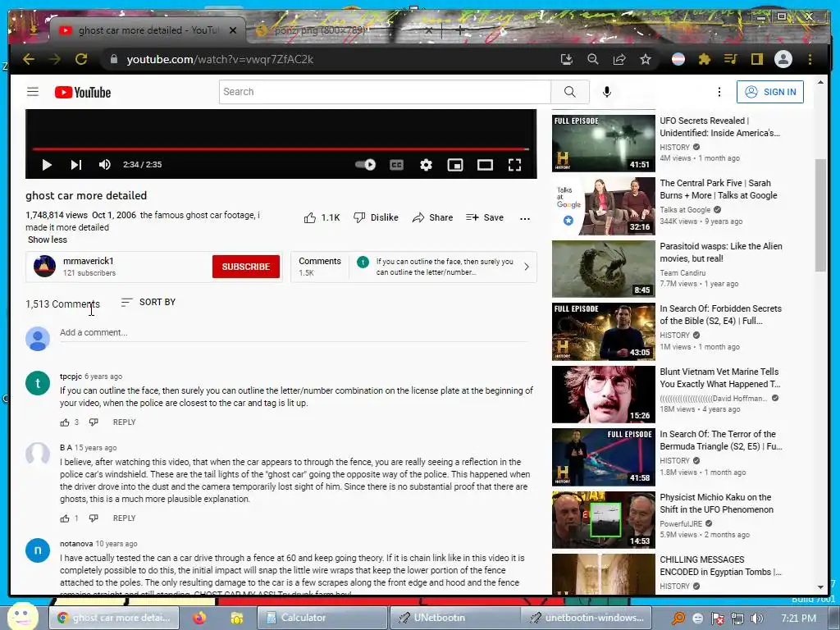Start voice search with the microphone icon
The image size is (840, 630).
(x=606, y=92)
